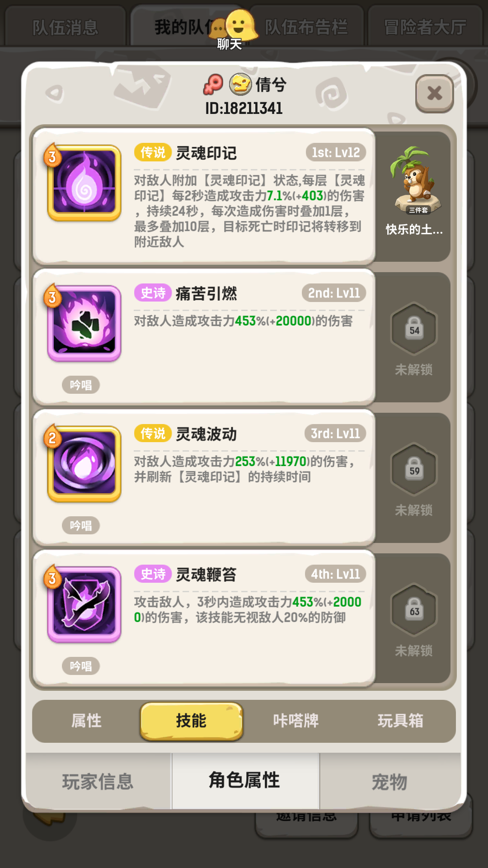Tap the 快乐的土 squirrel set icon
This screenshot has width=488, height=868.
414,181
